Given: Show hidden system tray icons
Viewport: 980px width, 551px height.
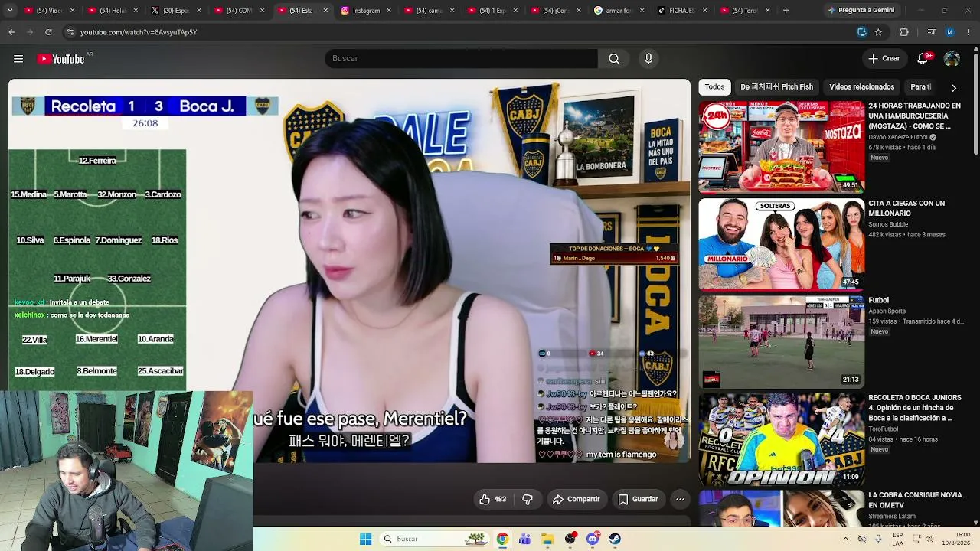Looking at the screenshot, I should pyautogui.click(x=845, y=539).
